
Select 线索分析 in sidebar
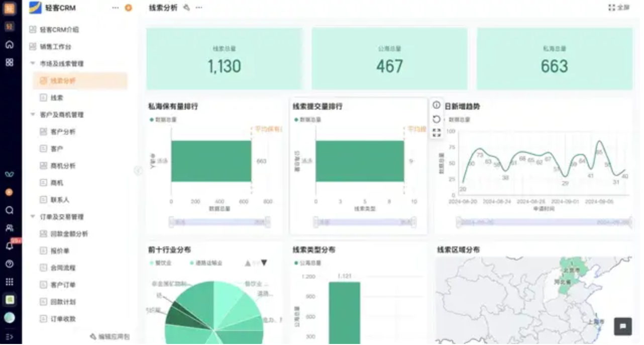pyautogui.click(x=80, y=80)
